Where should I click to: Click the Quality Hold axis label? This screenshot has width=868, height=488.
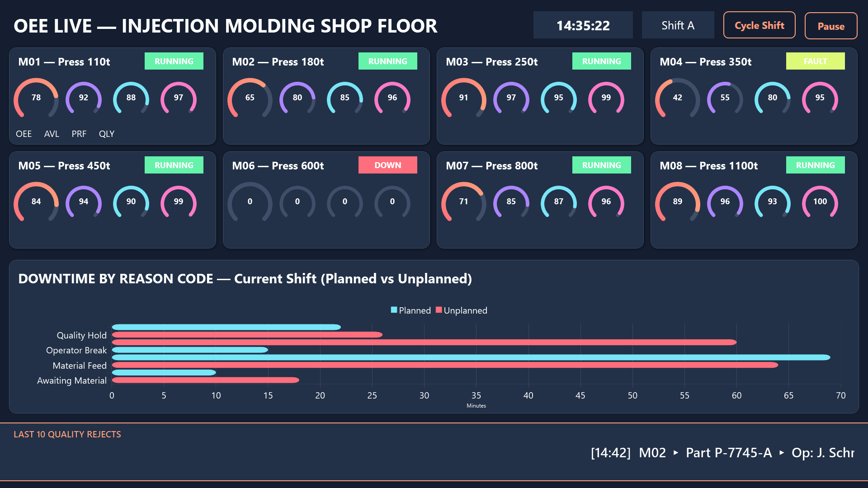pyautogui.click(x=82, y=335)
